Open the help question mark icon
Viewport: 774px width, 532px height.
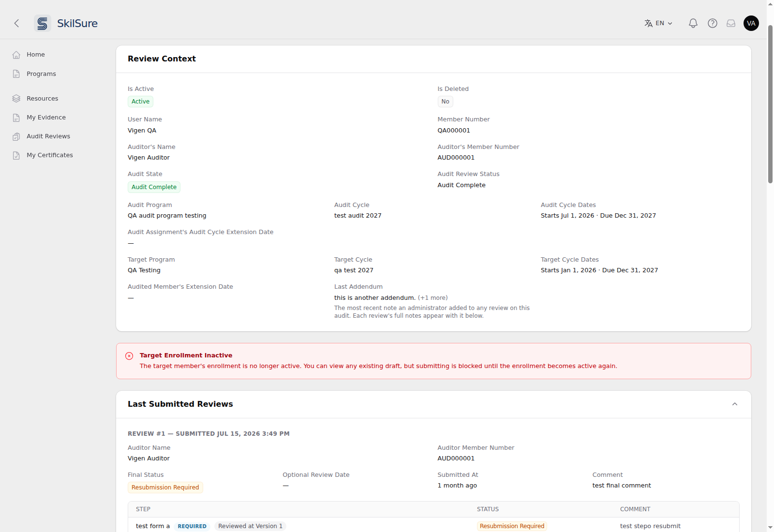tap(713, 23)
